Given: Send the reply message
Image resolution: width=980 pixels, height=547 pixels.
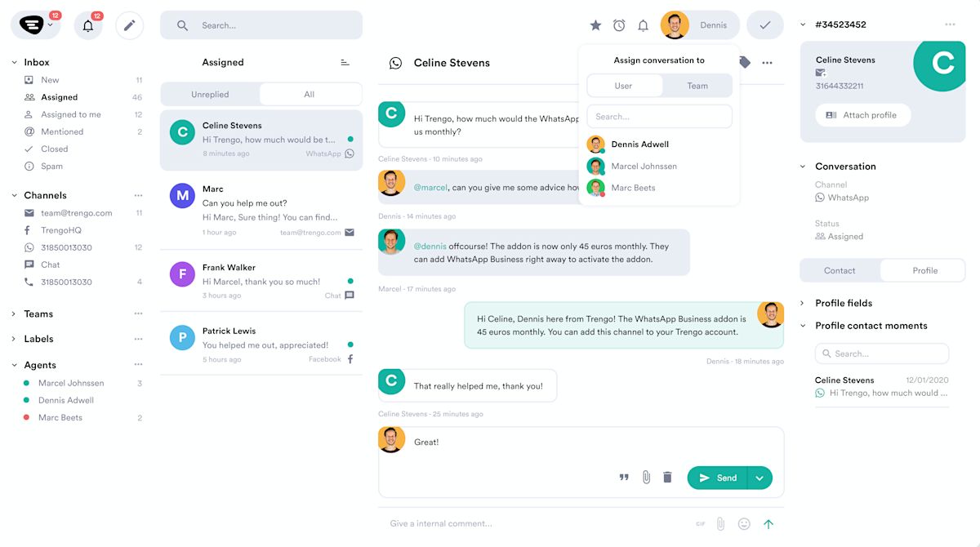Looking at the screenshot, I should click(717, 478).
